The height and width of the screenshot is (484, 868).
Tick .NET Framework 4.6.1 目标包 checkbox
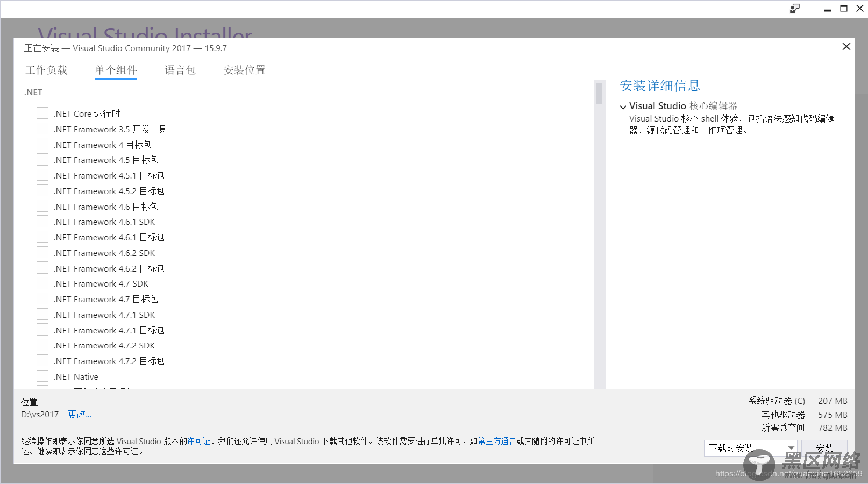tap(42, 237)
